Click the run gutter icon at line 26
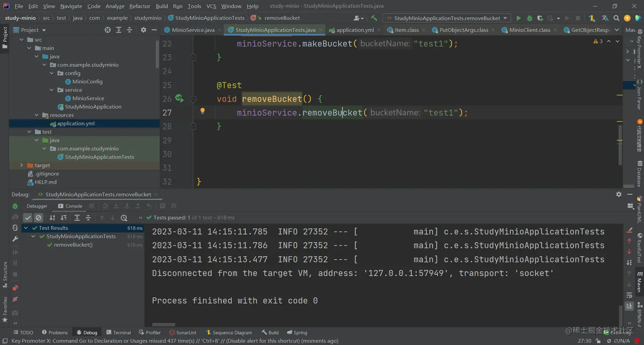 179,99
